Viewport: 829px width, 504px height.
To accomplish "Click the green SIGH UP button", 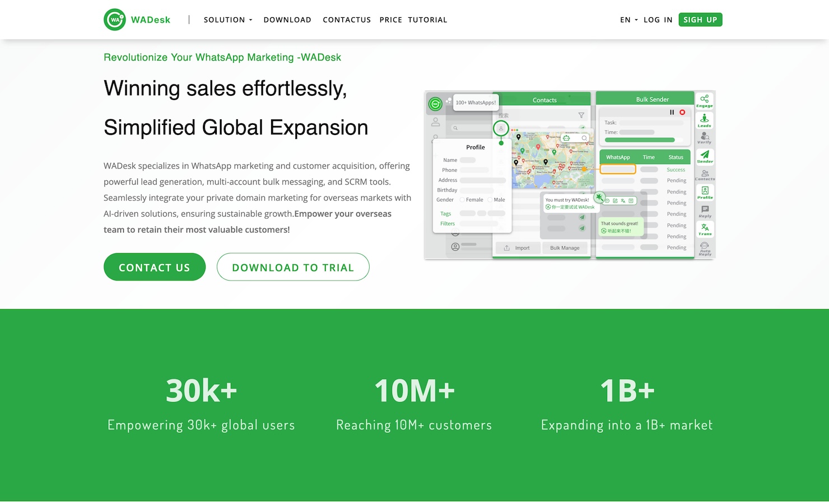I will pyautogui.click(x=700, y=20).
